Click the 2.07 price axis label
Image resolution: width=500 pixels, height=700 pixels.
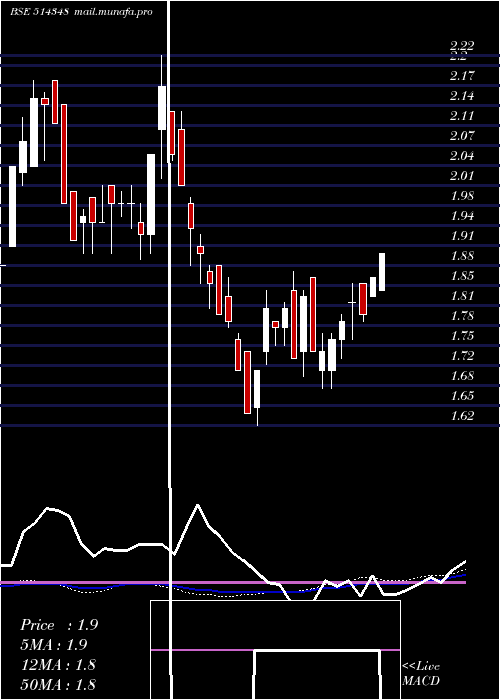pyautogui.click(x=462, y=135)
